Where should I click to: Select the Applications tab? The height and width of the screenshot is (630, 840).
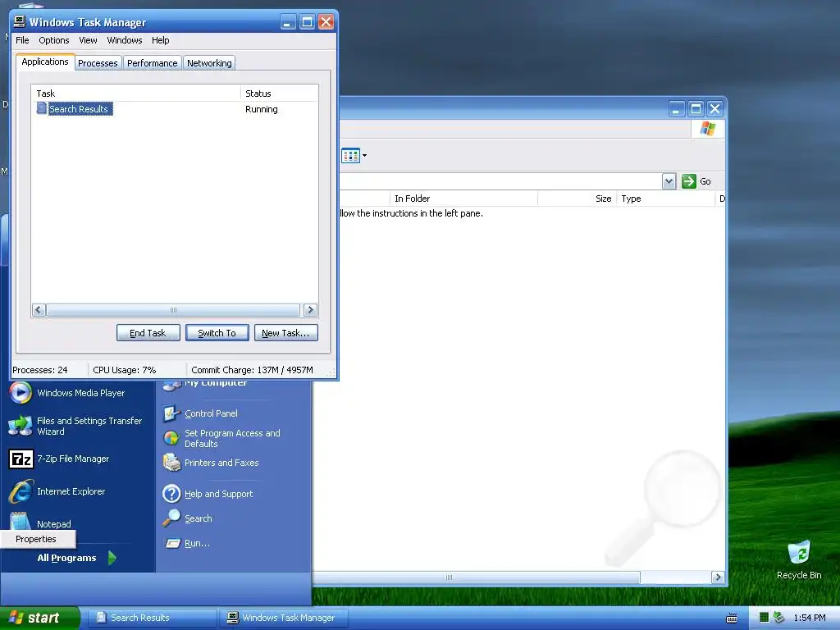(45, 62)
